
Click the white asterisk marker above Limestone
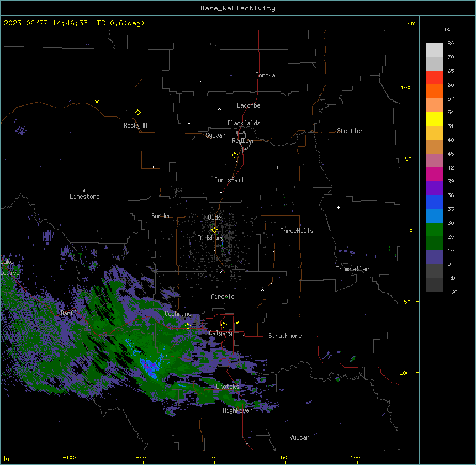84,191
